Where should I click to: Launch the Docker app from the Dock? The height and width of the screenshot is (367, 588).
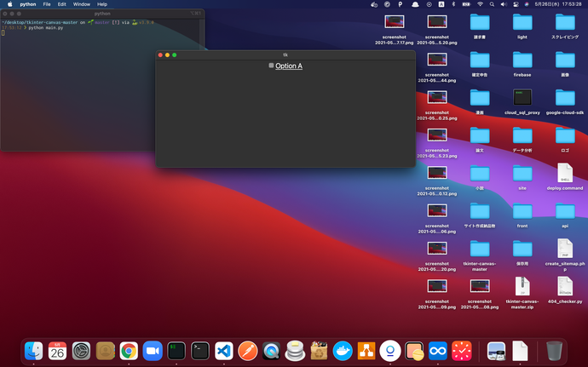click(x=343, y=349)
